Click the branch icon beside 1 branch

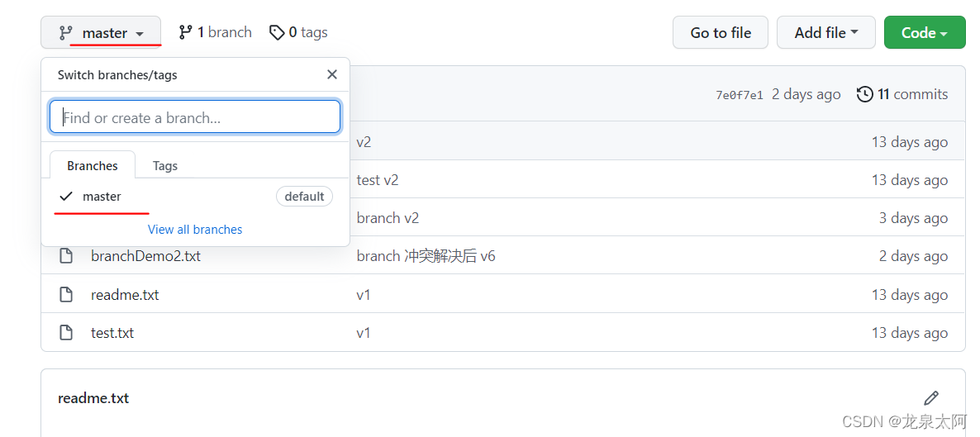coord(186,32)
